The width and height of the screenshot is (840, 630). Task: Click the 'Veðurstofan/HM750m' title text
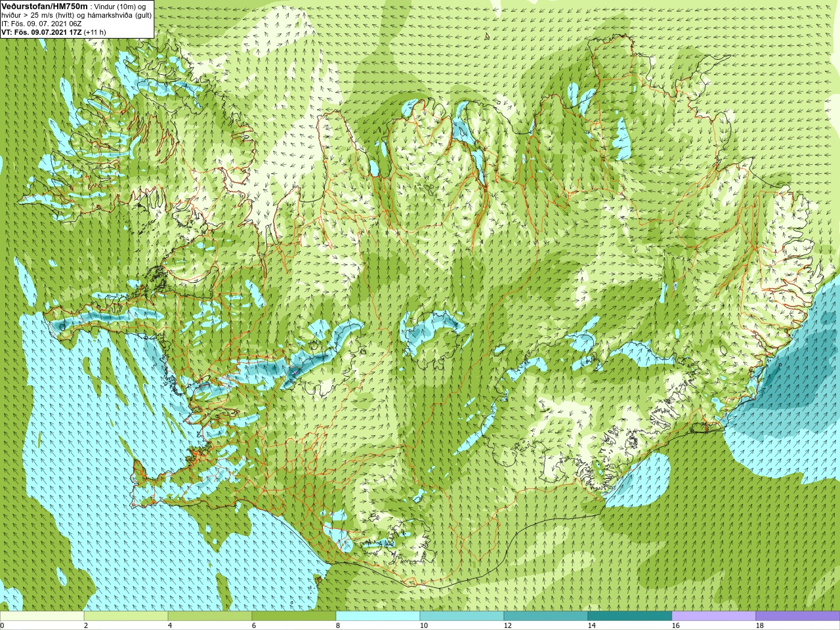45,6
